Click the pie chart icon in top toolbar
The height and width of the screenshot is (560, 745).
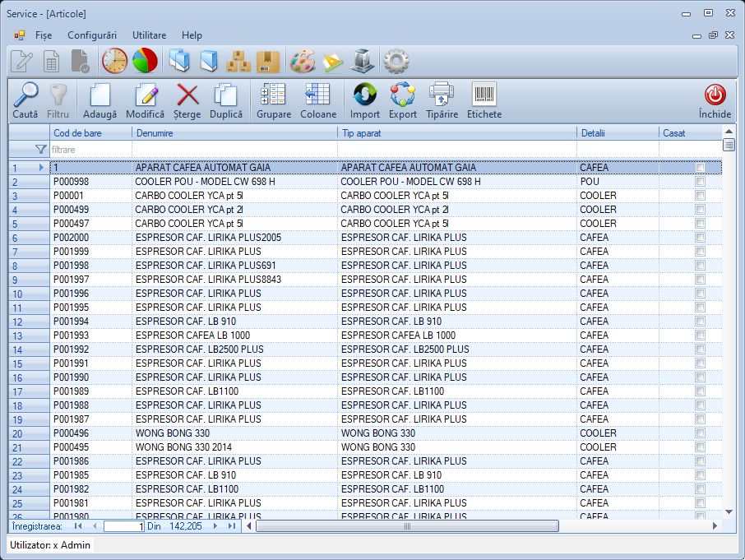[x=145, y=61]
